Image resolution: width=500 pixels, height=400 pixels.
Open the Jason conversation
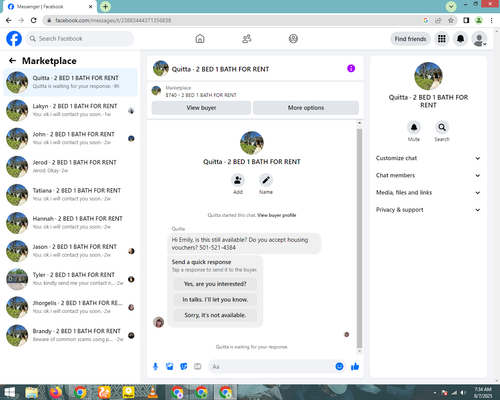(x=70, y=251)
